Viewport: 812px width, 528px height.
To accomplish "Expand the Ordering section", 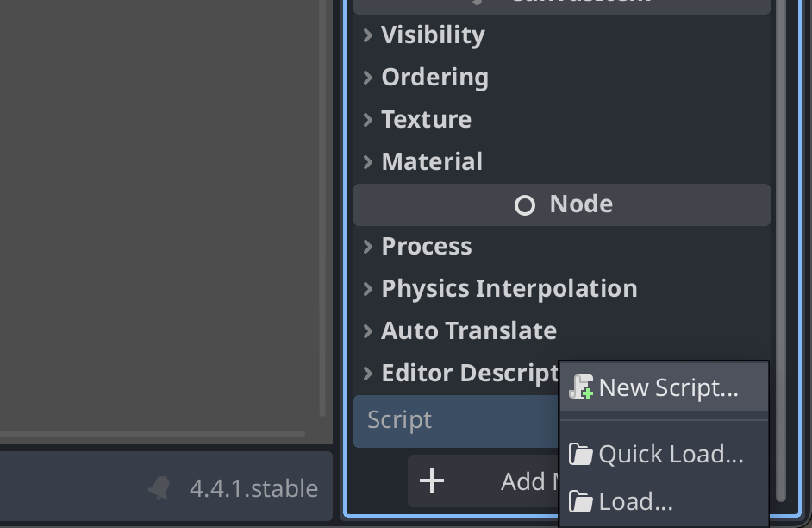I will coord(562,77).
